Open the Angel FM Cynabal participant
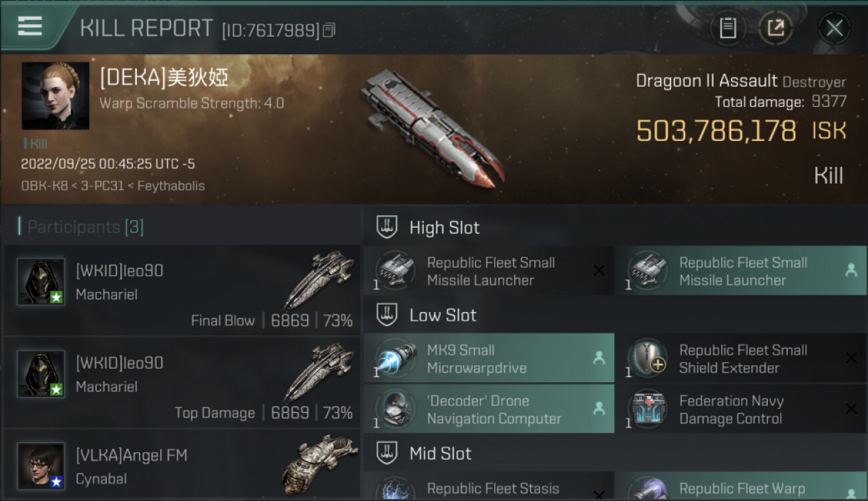This screenshot has height=501, width=868. pos(182,466)
